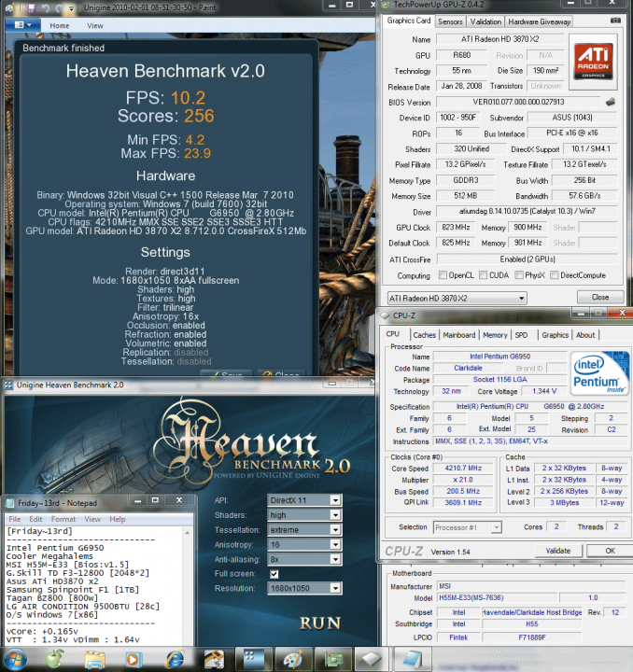Click the BIOS Version field in GPU-Z
The width and height of the screenshot is (633, 672).
518,102
